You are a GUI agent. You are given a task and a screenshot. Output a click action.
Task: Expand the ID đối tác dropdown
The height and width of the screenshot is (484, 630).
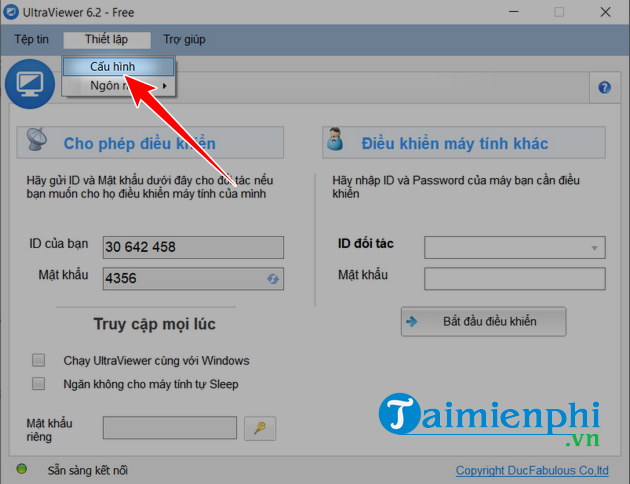(x=595, y=247)
